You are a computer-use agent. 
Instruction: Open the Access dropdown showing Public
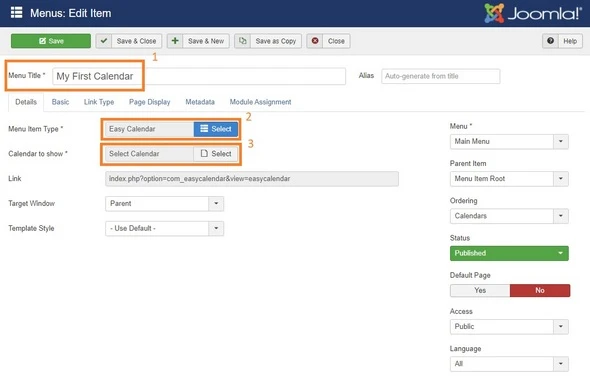tap(509, 326)
